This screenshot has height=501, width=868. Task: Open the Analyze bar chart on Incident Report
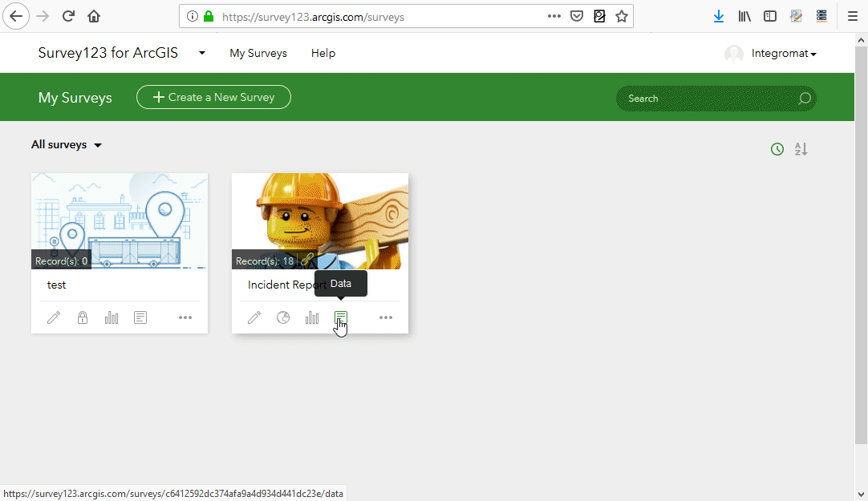coord(311,317)
